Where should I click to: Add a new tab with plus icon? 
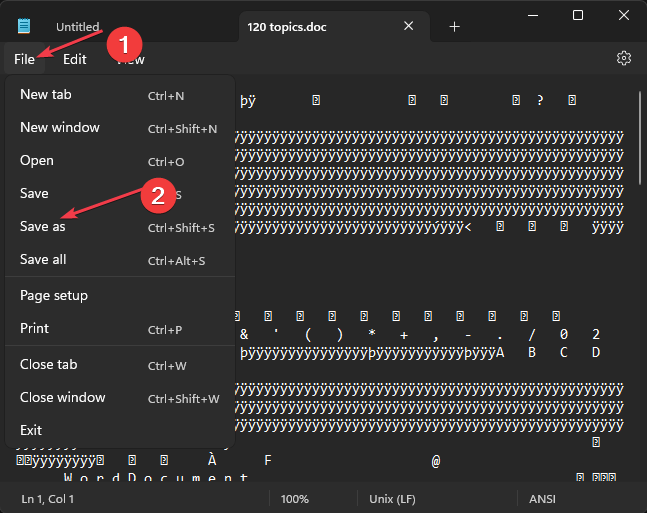pyautogui.click(x=454, y=27)
